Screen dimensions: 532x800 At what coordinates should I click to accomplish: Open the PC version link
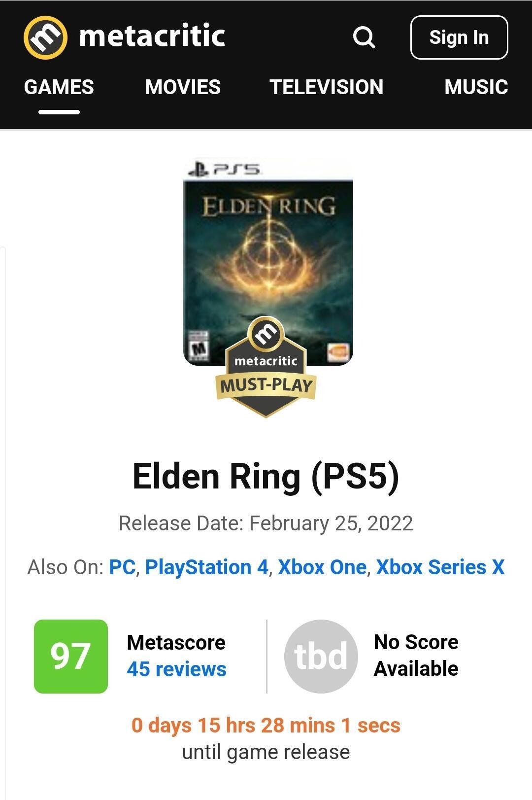(122, 567)
